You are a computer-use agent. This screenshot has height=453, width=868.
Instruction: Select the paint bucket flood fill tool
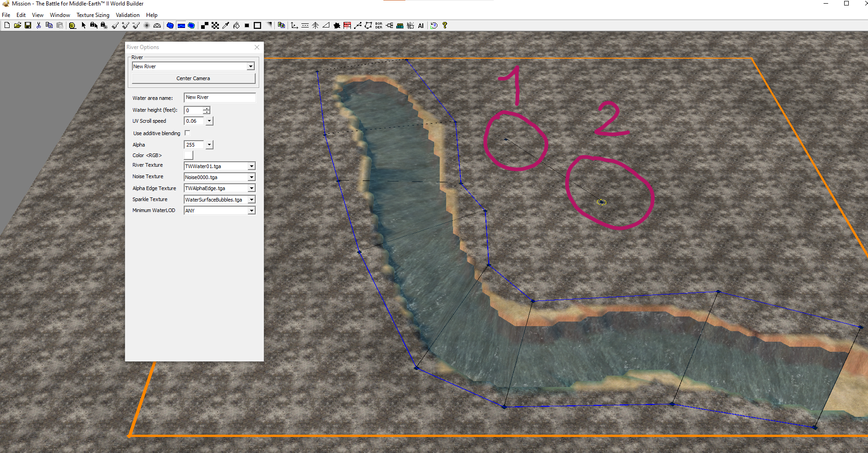(236, 26)
